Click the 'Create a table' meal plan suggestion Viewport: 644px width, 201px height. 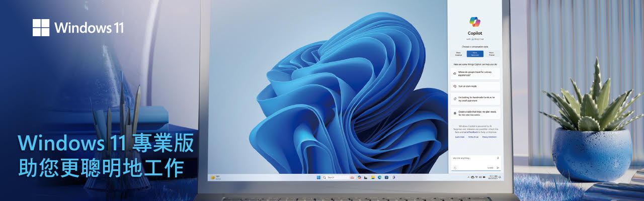475,113
